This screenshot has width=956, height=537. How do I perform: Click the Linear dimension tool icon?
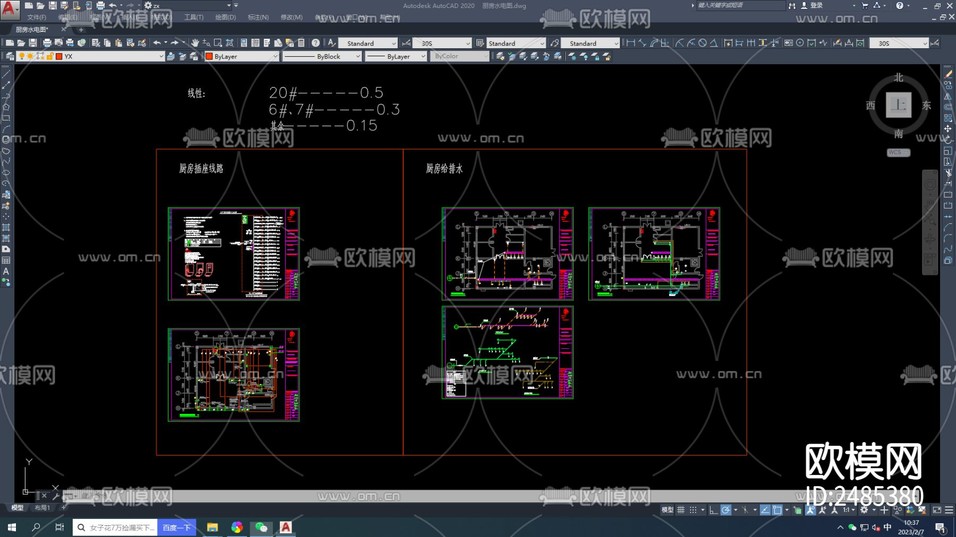pyautogui.click(x=631, y=43)
